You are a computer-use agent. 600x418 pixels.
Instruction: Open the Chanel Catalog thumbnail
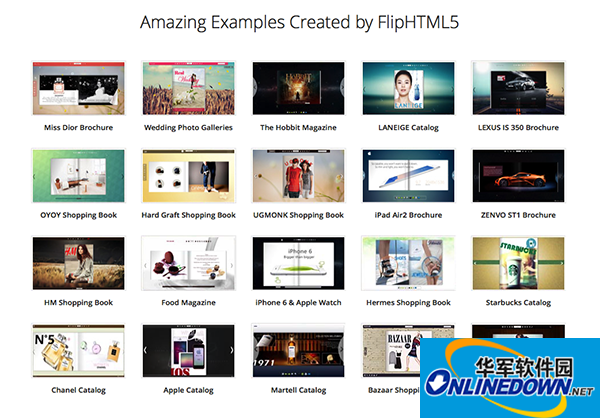pyautogui.click(x=78, y=351)
